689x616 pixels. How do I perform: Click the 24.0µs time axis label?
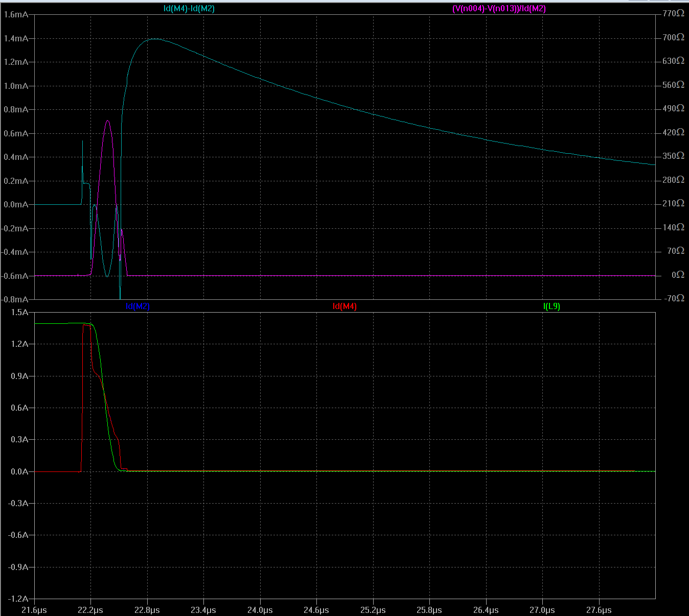pos(260,610)
